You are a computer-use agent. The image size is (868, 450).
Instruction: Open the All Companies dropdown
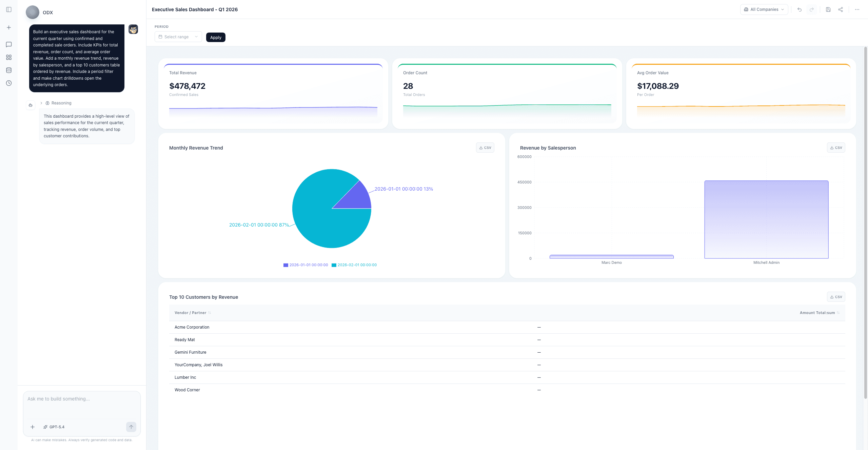point(764,9)
